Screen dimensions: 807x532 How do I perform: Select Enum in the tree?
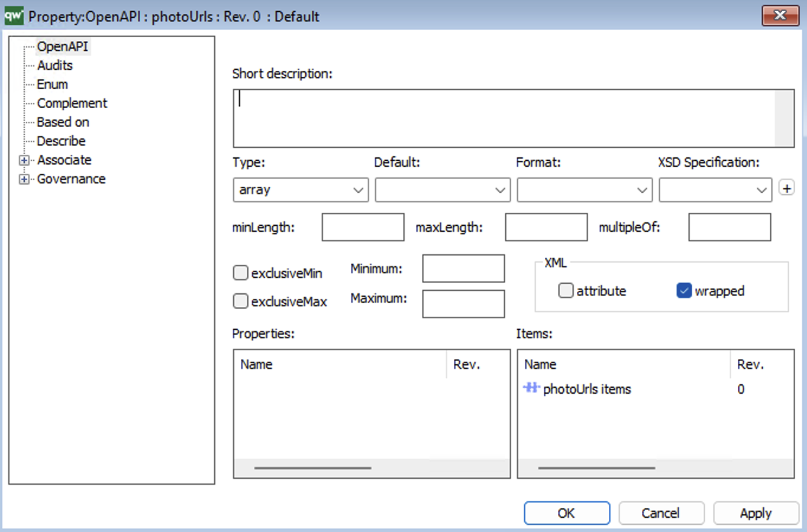point(53,84)
